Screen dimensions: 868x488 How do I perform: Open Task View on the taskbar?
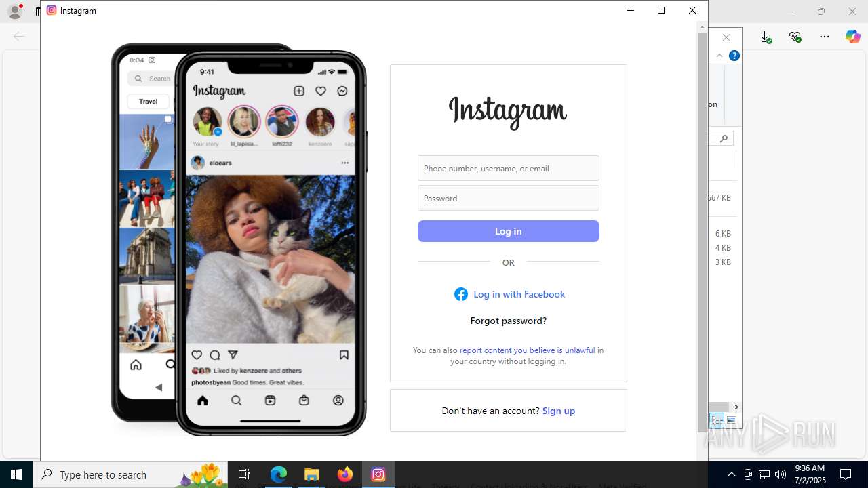coord(244,474)
